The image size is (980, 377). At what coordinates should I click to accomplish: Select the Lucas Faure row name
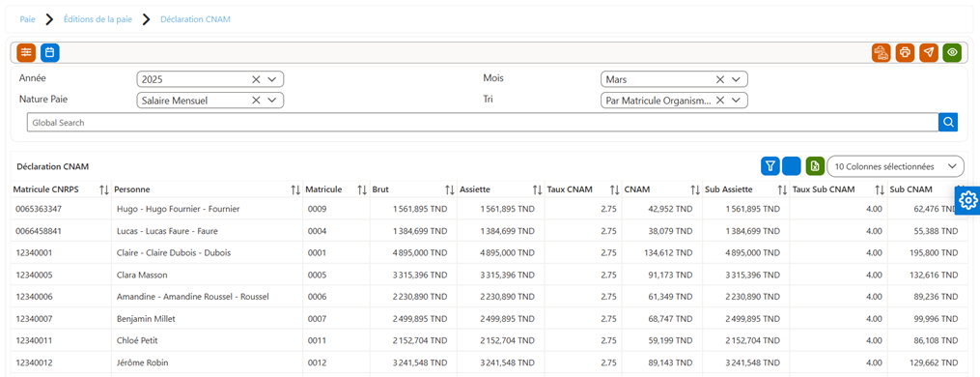tap(166, 230)
